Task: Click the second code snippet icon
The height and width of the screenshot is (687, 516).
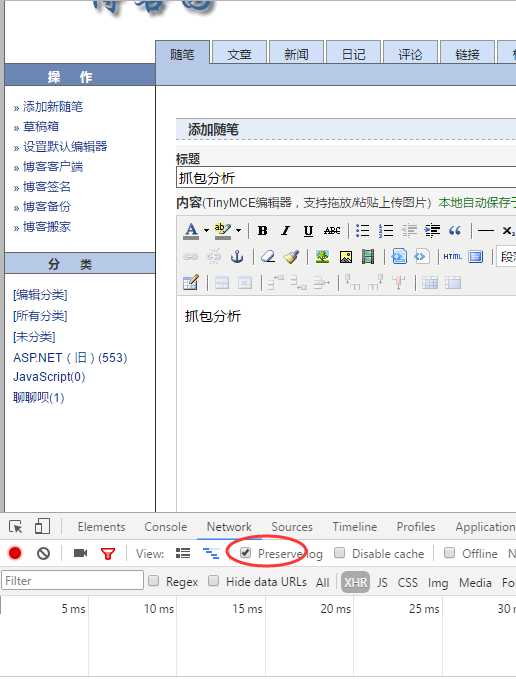Action: click(421, 257)
